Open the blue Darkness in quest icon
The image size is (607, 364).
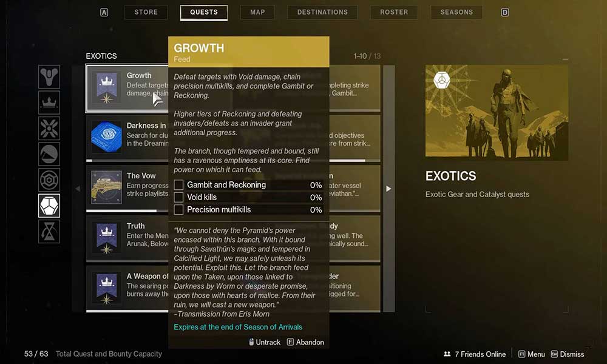point(106,137)
